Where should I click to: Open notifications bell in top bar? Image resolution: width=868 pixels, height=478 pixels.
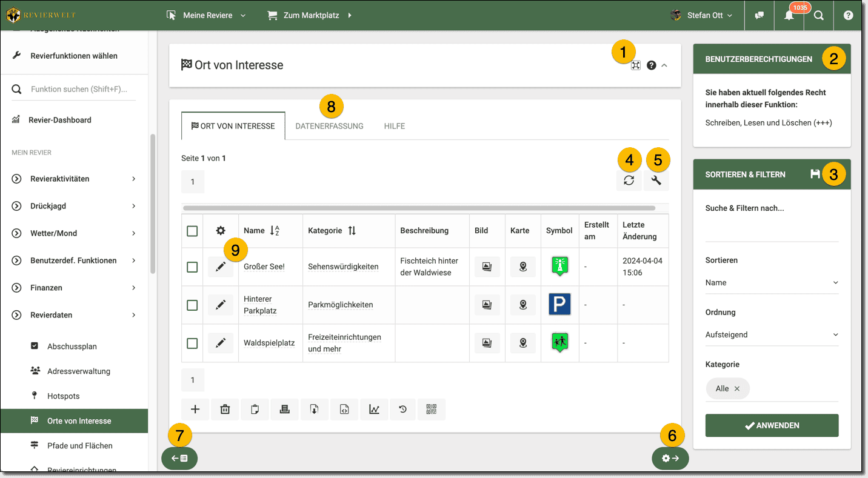pyautogui.click(x=789, y=16)
